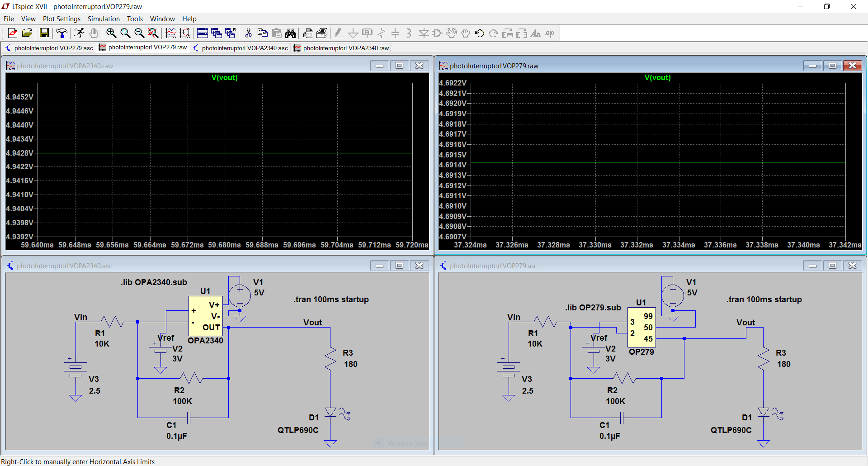Click the 4.9428V axis label in OPA2340 plot
This screenshot has height=466, width=868.
click(x=20, y=153)
